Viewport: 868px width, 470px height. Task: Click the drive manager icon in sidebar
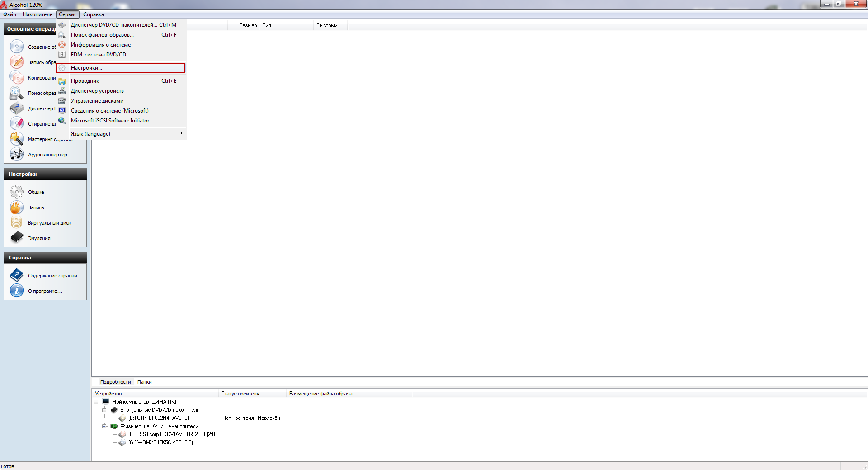click(x=17, y=108)
